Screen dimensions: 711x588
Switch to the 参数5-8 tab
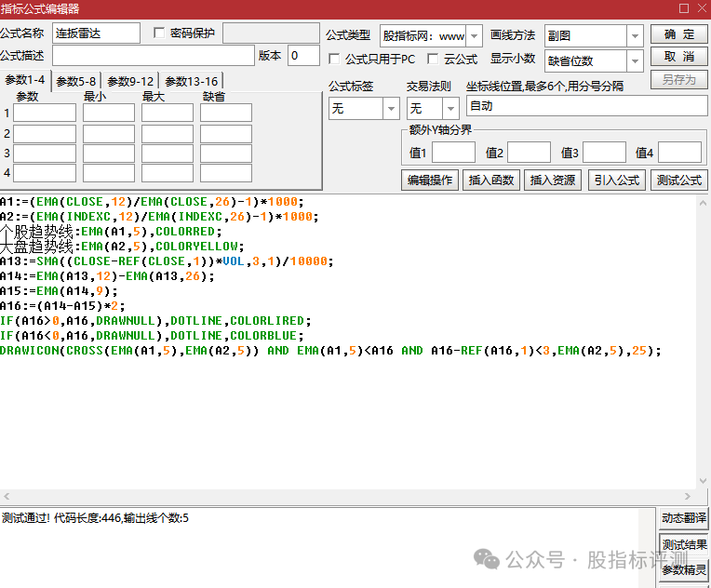(x=76, y=82)
